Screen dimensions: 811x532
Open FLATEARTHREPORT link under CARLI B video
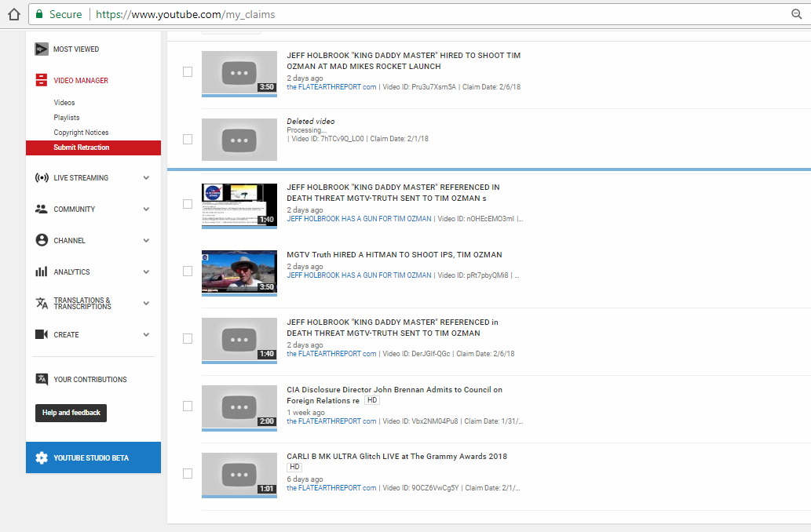(x=331, y=487)
